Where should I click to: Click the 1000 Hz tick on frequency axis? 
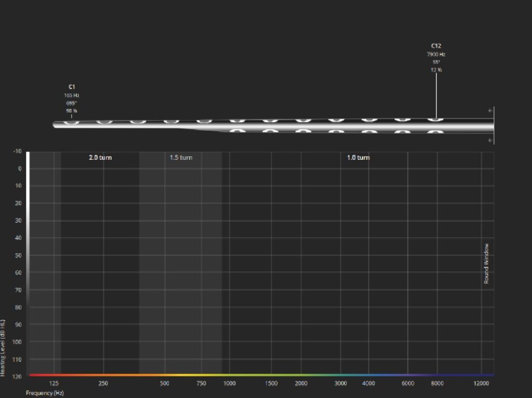[229, 383]
